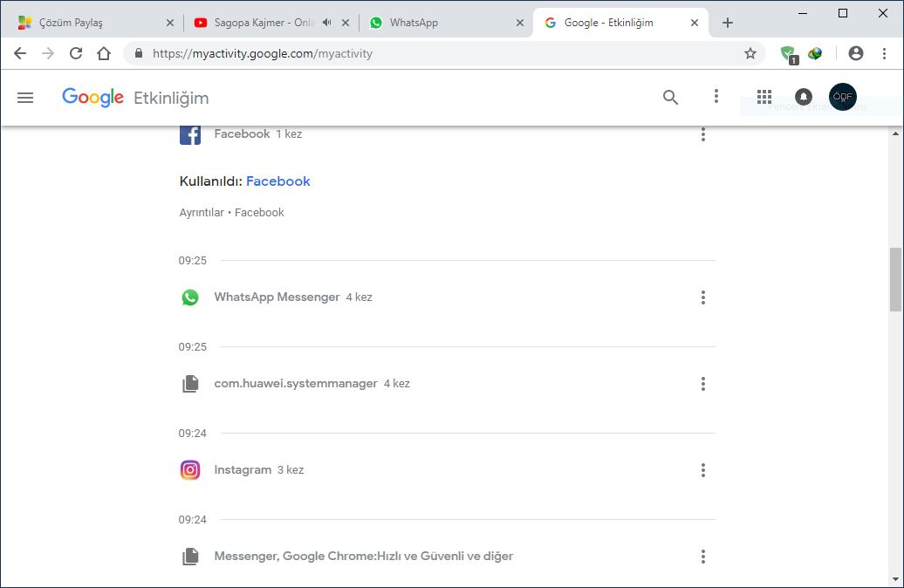Open Chrome profile icon

click(x=856, y=53)
